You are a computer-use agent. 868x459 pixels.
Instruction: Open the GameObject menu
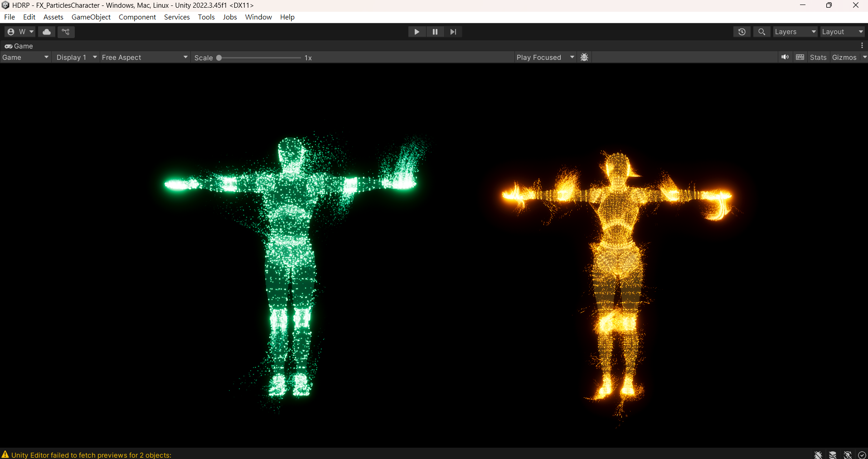(x=91, y=17)
